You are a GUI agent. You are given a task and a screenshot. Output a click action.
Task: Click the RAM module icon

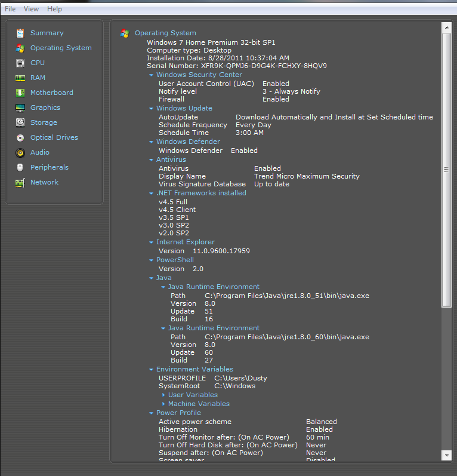coord(20,78)
